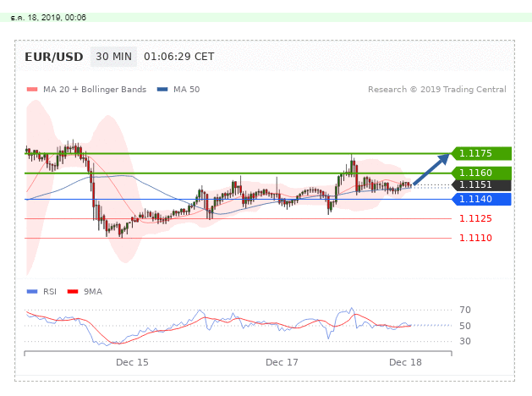
Task: Click the RSI legend label
Action: pyautogui.click(x=50, y=292)
